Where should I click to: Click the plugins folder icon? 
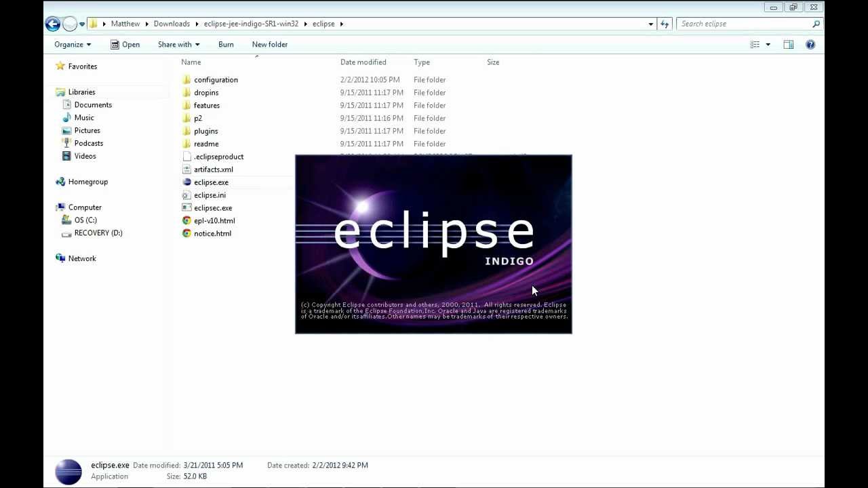[x=186, y=131]
